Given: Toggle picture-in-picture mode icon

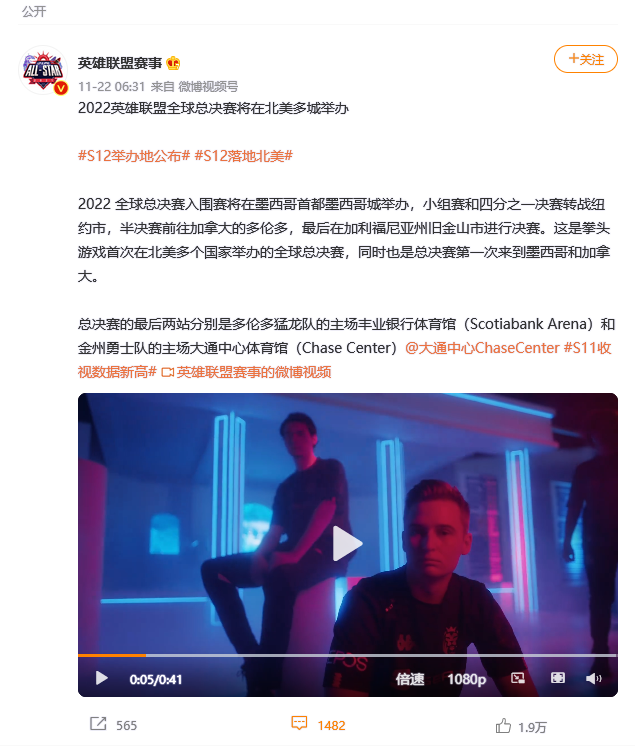Looking at the screenshot, I should click(517, 678).
